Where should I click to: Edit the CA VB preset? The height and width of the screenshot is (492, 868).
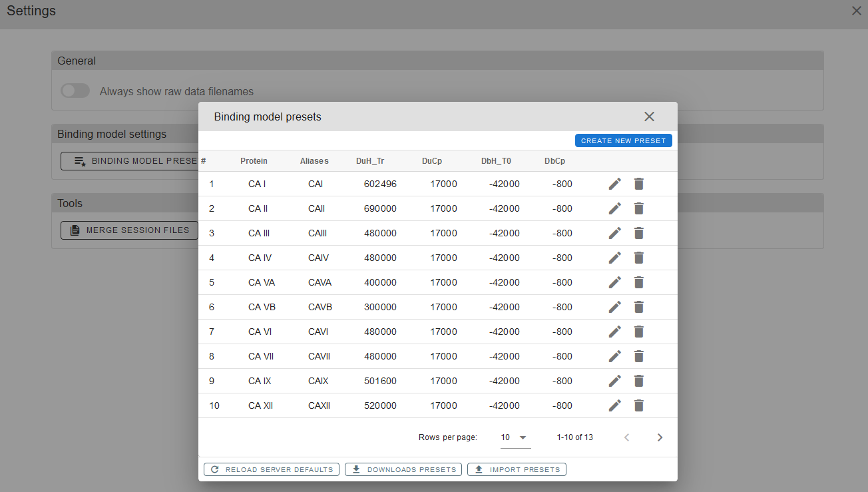coord(615,307)
